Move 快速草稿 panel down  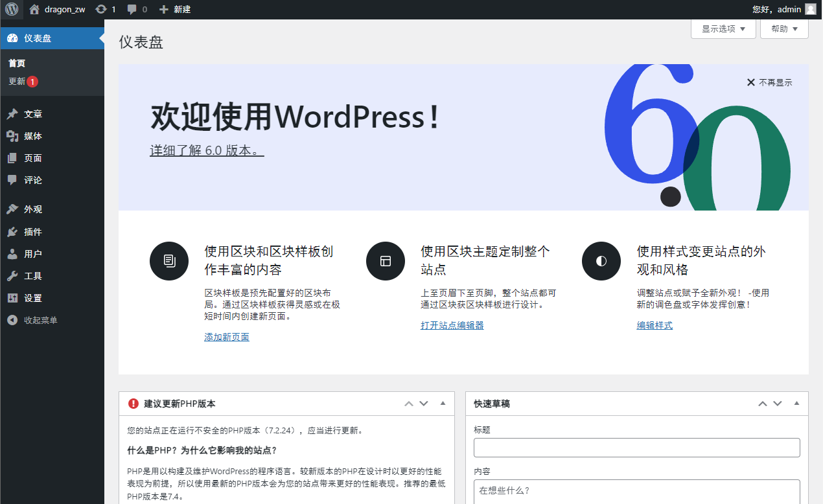coord(778,404)
